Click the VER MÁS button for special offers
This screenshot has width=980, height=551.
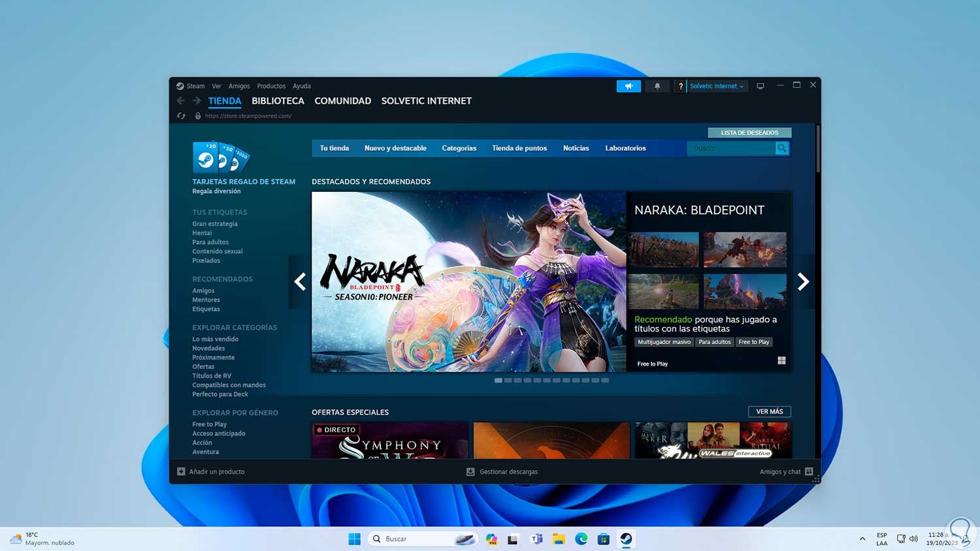(770, 411)
